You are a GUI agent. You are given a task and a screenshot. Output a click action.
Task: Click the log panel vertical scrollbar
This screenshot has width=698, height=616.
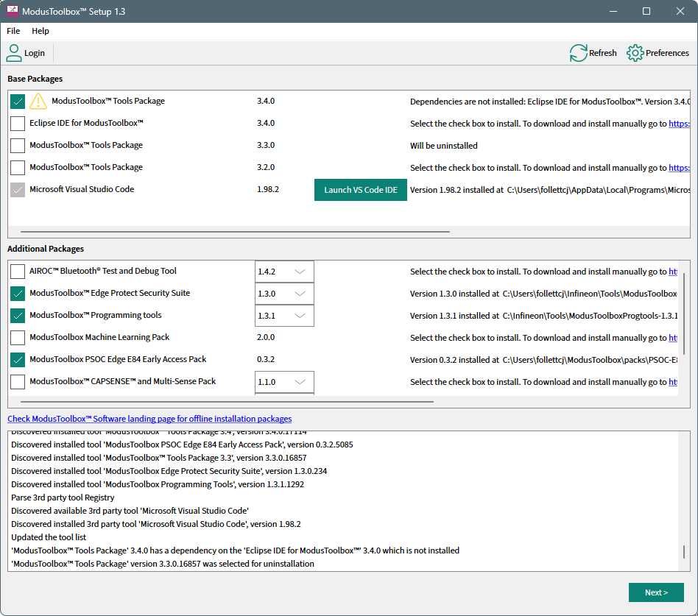pyautogui.click(x=684, y=552)
